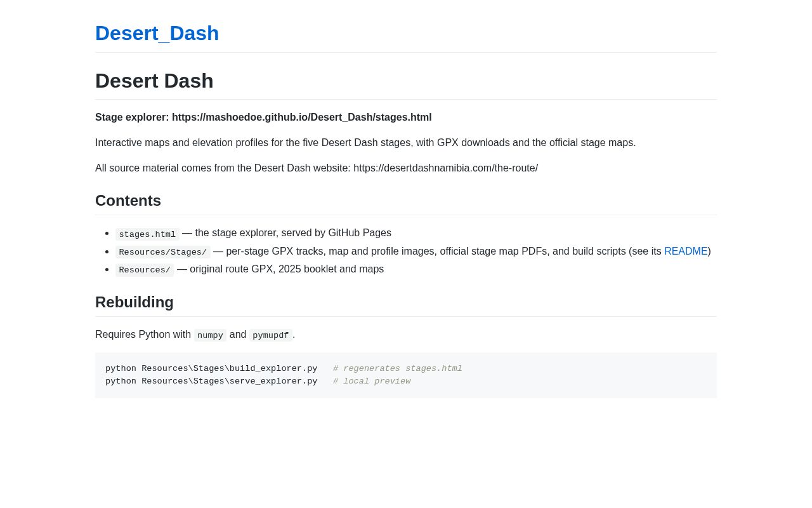Click the 'Contents' section heading
This screenshot has height=508, width=812.
[128, 201]
